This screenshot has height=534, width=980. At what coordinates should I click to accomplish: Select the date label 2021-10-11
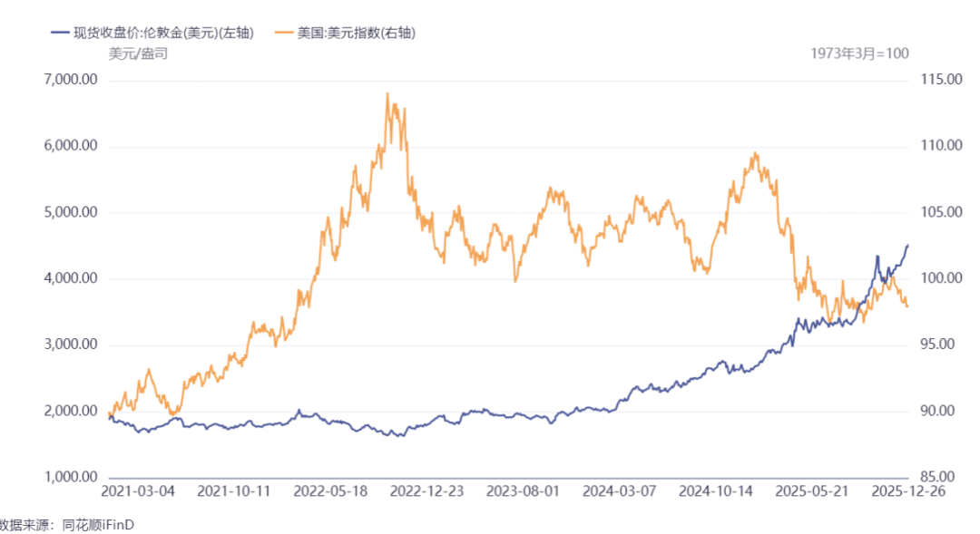[234, 491]
